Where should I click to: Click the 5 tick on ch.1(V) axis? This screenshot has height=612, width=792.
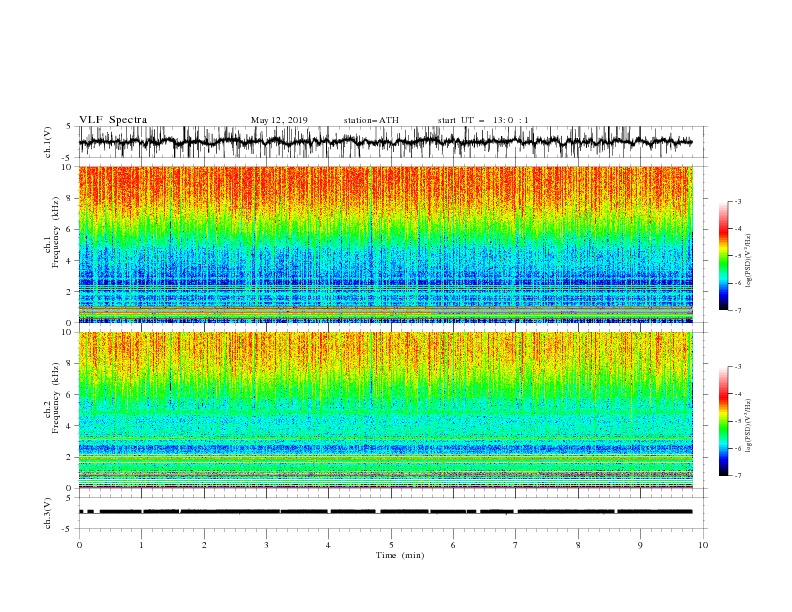(x=69, y=126)
